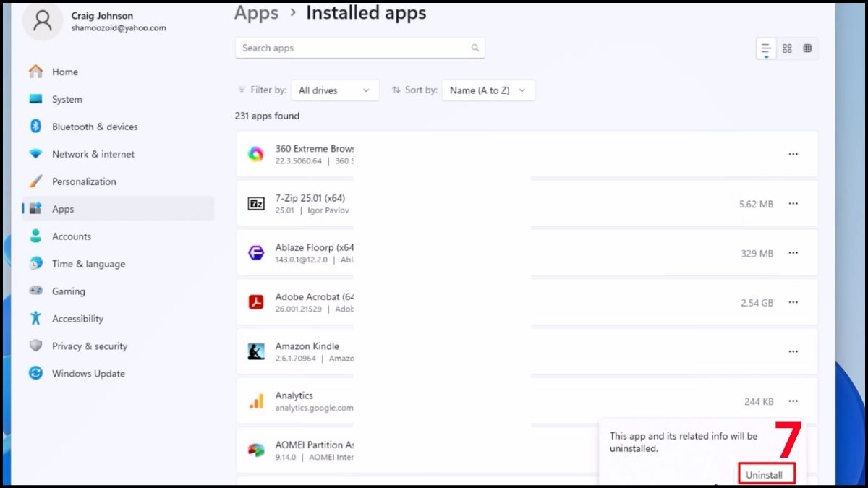Click the Ablaze Floorp app icon
This screenshot has height=488, width=868.
click(256, 253)
